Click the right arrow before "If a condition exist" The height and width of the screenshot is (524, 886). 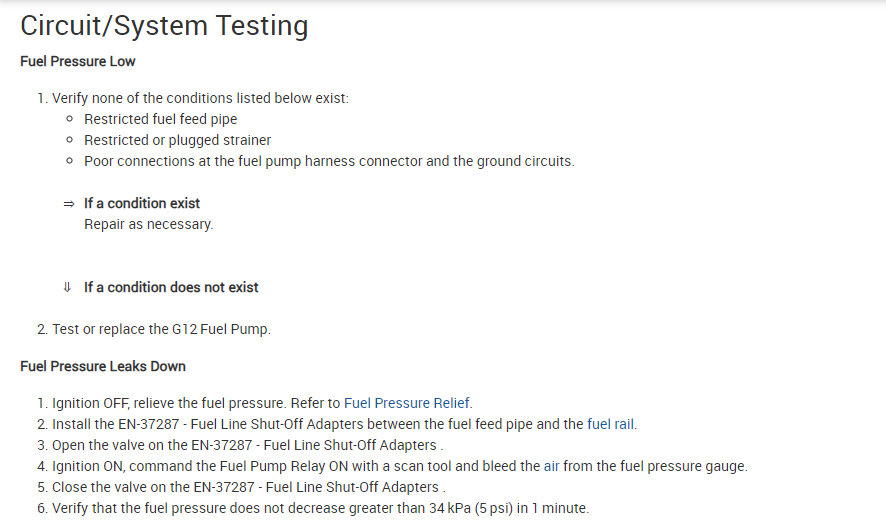point(68,203)
